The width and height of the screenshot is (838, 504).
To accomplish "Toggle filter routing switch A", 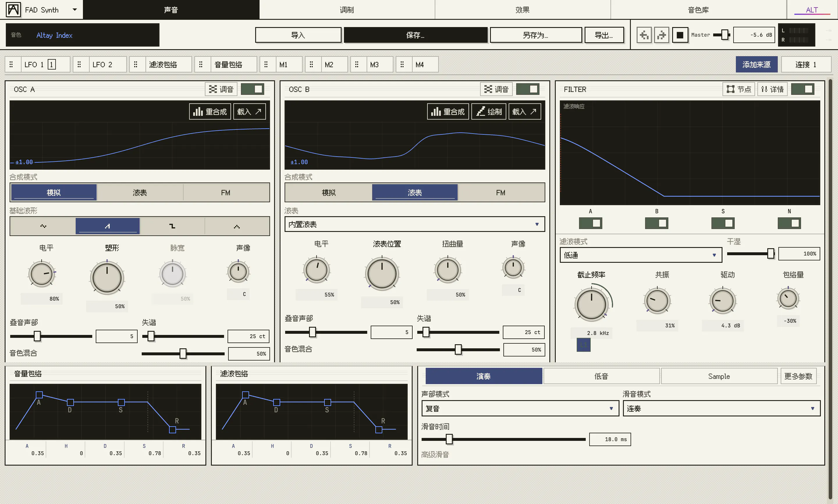I will pyautogui.click(x=590, y=223).
